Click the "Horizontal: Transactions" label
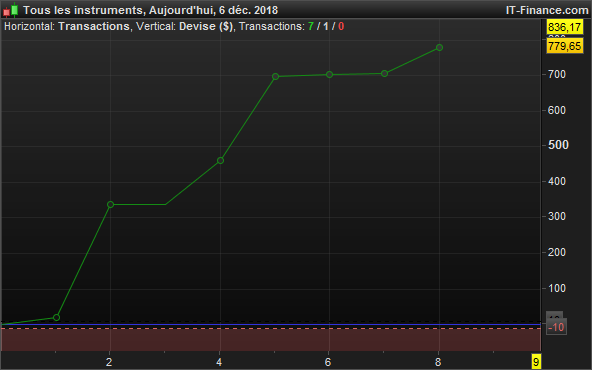The image size is (592, 370). 67,26
